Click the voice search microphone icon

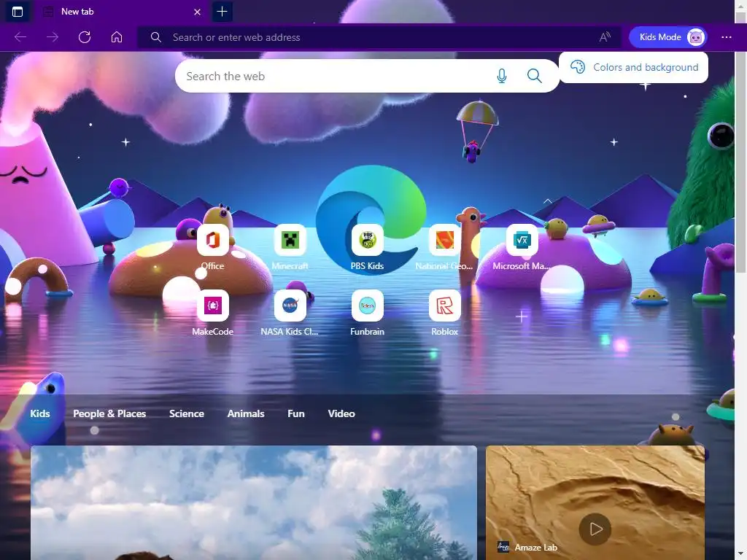(502, 76)
